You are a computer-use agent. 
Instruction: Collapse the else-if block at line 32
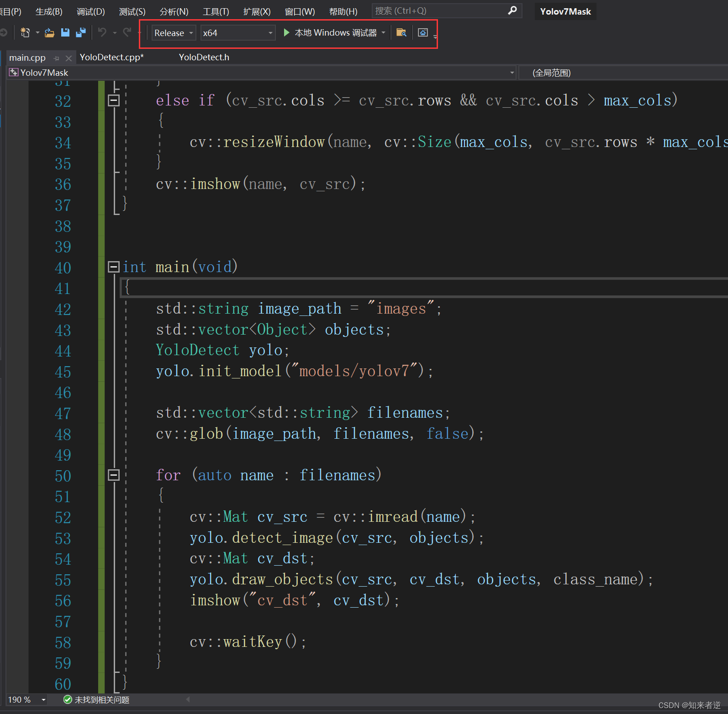[114, 100]
